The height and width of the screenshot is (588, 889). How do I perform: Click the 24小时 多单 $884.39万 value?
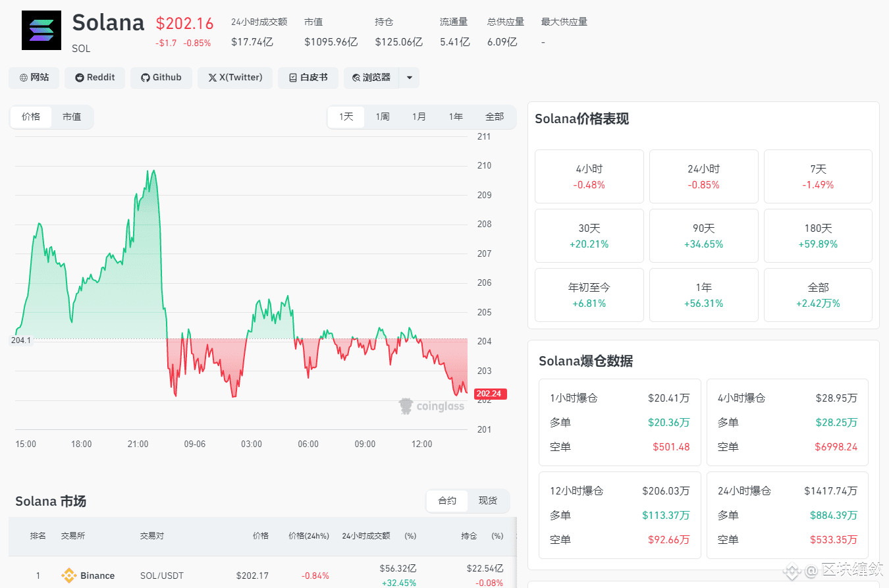[x=834, y=515]
